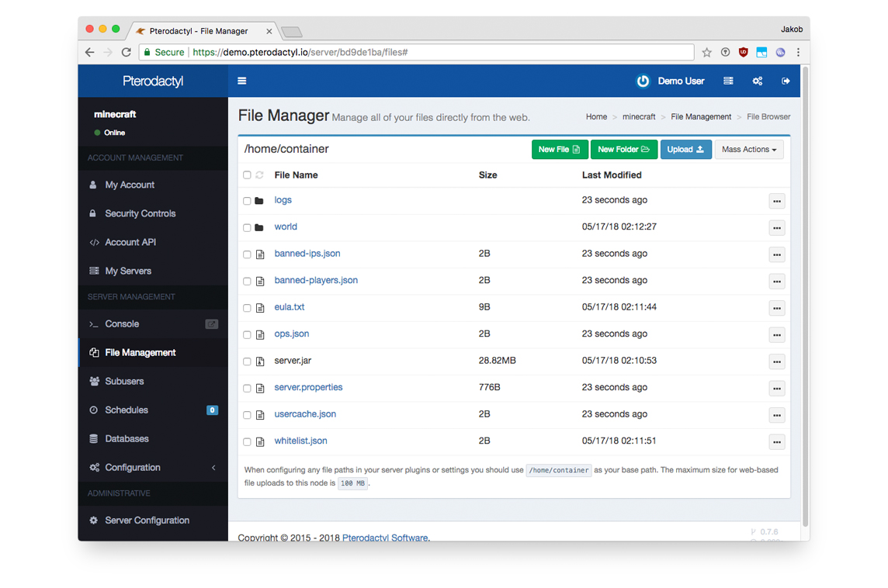Check the banned-players.json checkbox
888x588 pixels.
coord(247,282)
